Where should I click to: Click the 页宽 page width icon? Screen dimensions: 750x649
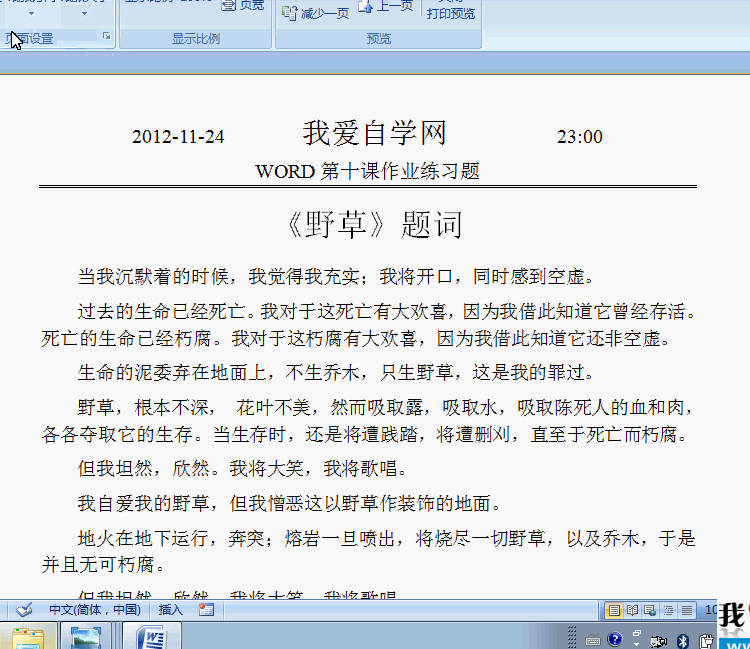(229, 6)
